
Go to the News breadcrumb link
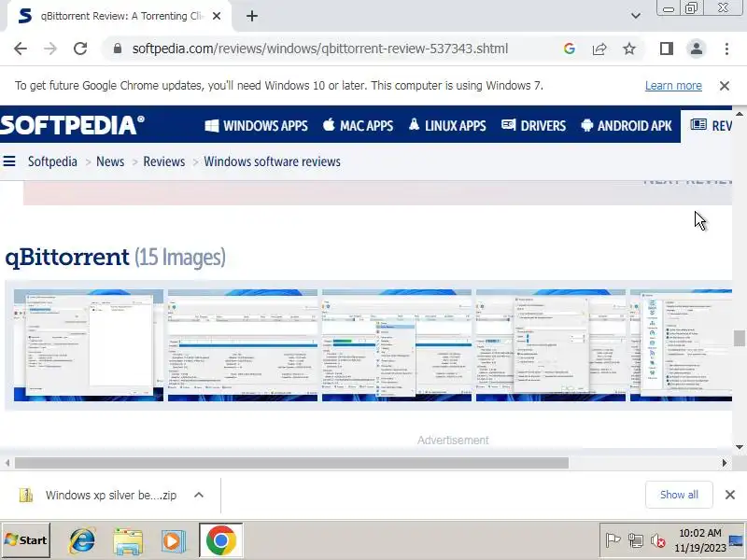pyautogui.click(x=110, y=161)
